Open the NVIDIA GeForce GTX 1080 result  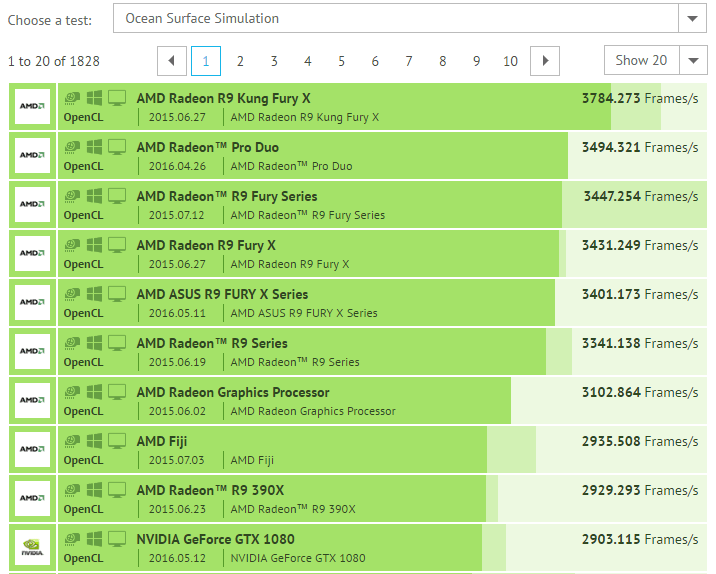coord(215,539)
